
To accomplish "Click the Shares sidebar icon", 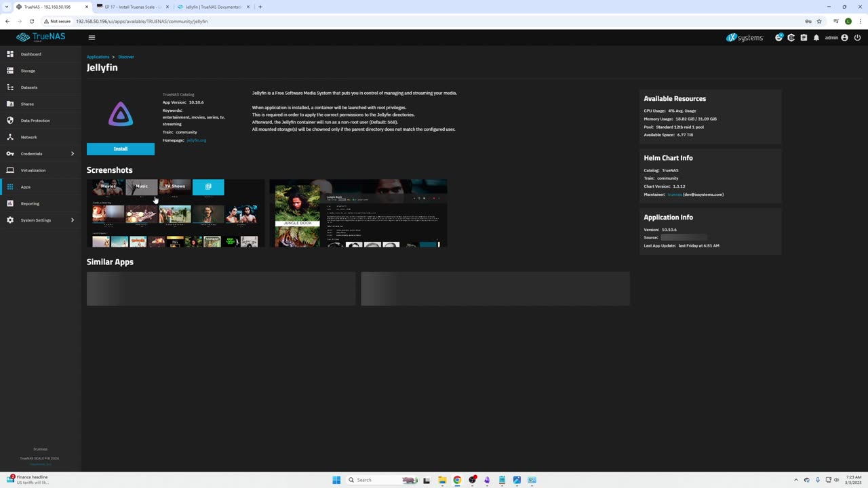I will 10,104.
